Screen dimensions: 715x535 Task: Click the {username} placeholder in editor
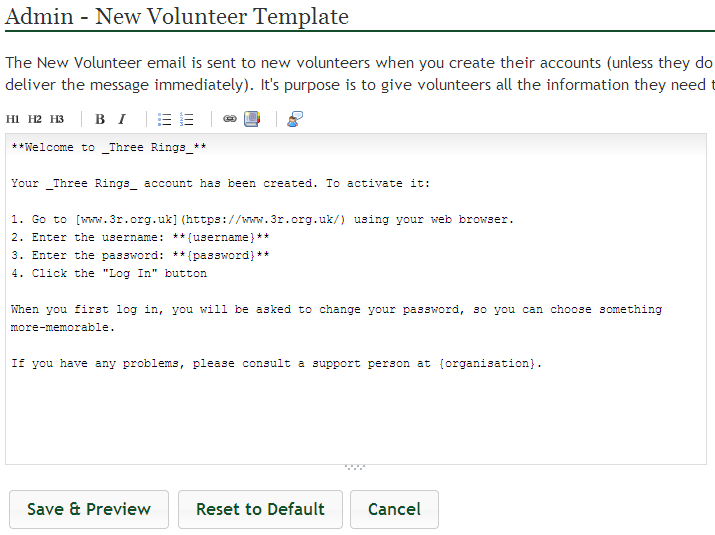[x=221, y=237]
